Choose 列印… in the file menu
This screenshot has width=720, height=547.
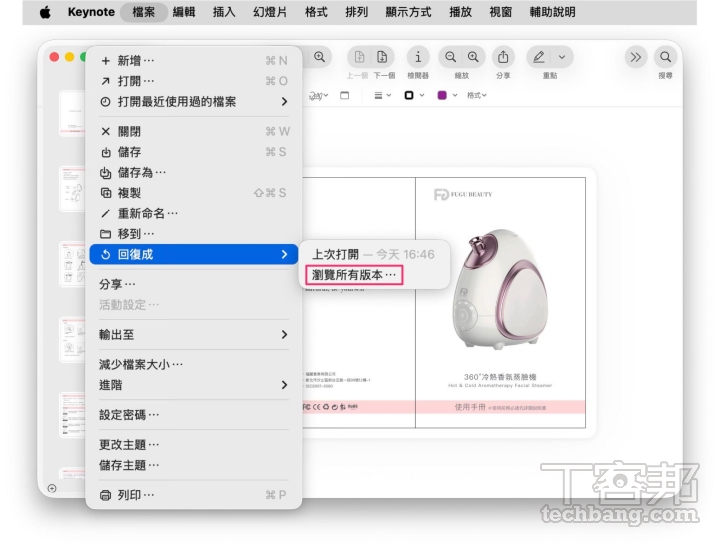coord(193,495)
